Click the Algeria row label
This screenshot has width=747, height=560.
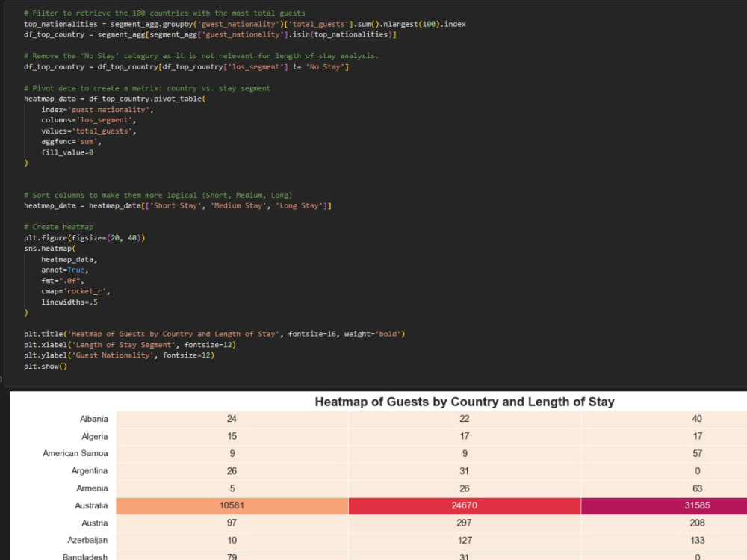[x=95, y=436]
